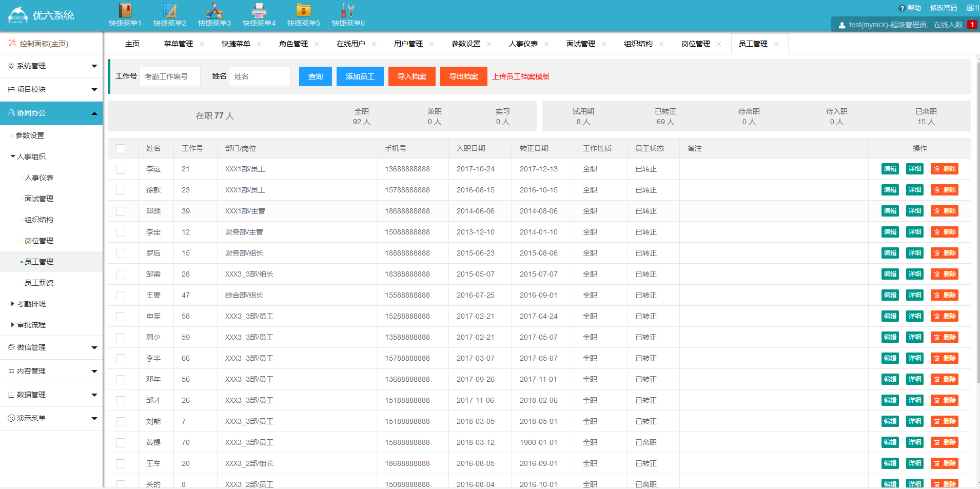Click the 系统管理 gear icon
The height and width of the screenshot is (489, 980).
tap(11, 66)
